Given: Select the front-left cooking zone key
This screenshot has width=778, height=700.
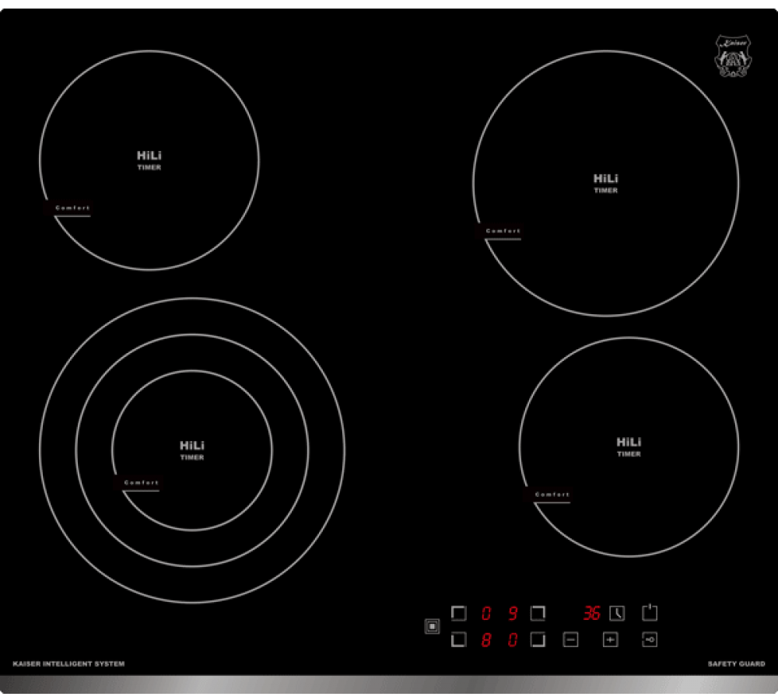Looking at the screenshot, I should (458, 639).
